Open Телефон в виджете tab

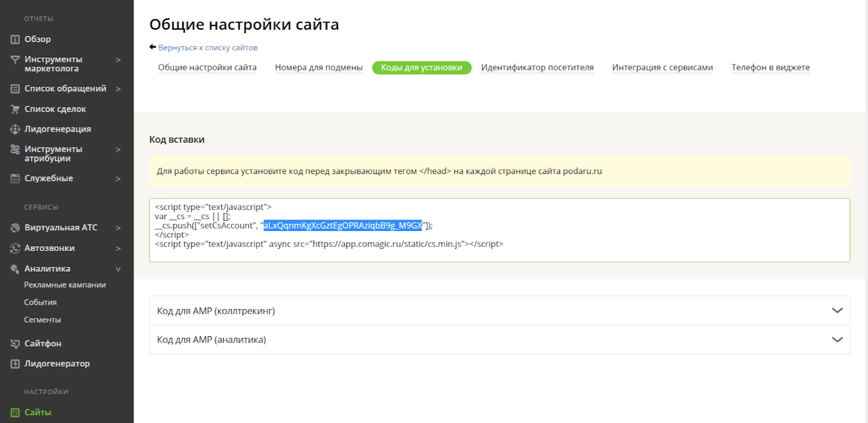770,68
